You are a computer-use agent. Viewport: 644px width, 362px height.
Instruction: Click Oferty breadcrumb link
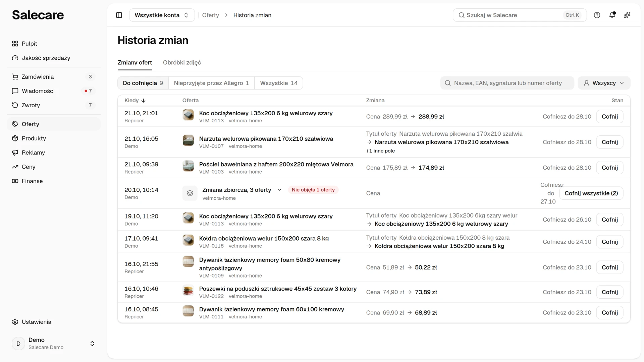coord(210,15)
